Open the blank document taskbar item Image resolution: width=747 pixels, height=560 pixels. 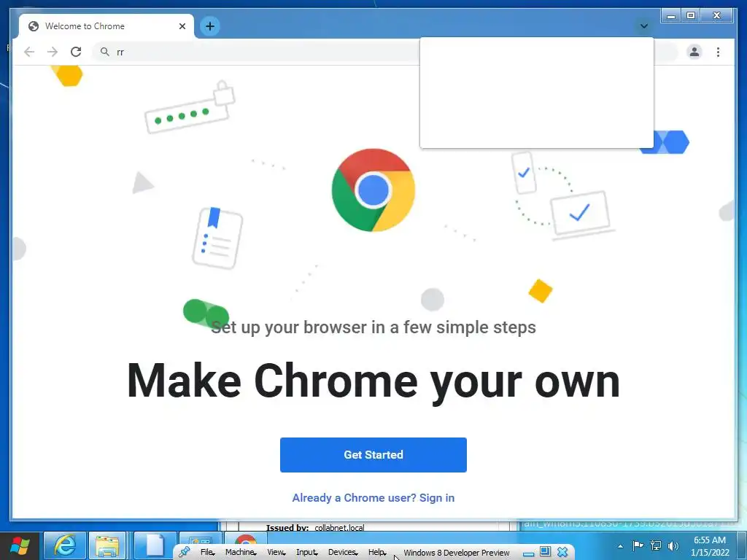(155, 545)
